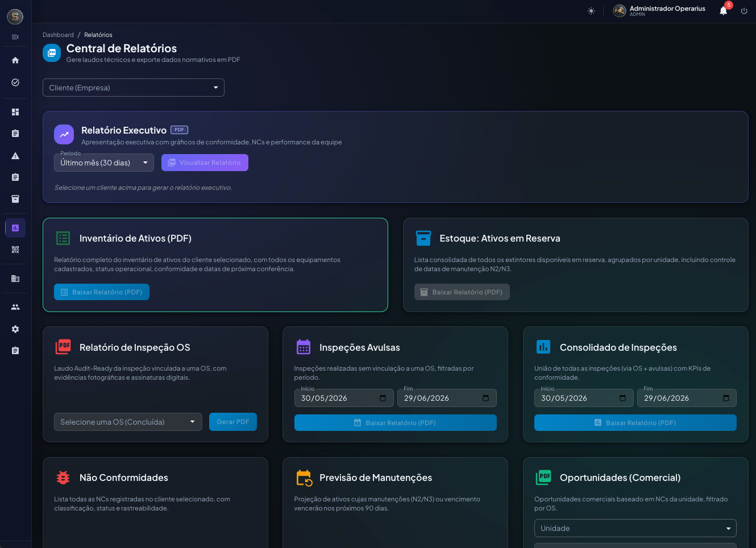Image resolution: width=756 pixels, height=548 pixels.
Task: Click the Operarius logo in sidebar
Action: (15, 16)
